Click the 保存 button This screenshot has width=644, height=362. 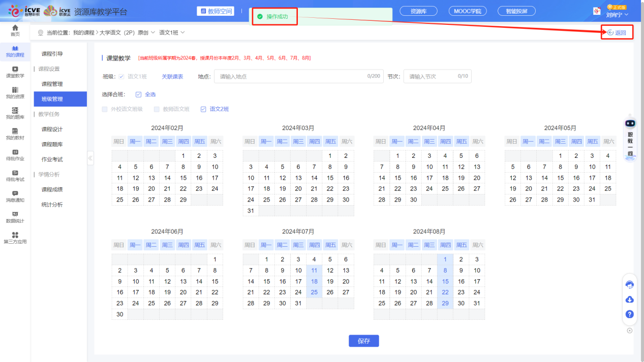tap(363, 341)
